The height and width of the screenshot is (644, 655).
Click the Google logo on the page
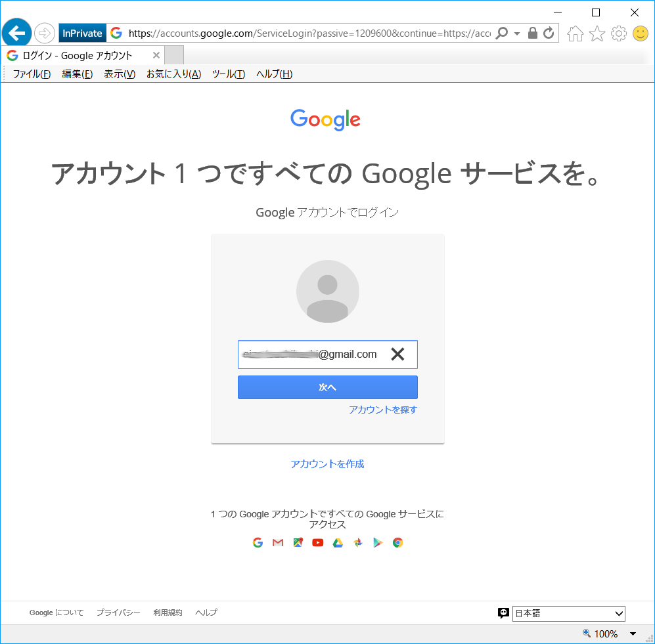[x=325, y=119]
